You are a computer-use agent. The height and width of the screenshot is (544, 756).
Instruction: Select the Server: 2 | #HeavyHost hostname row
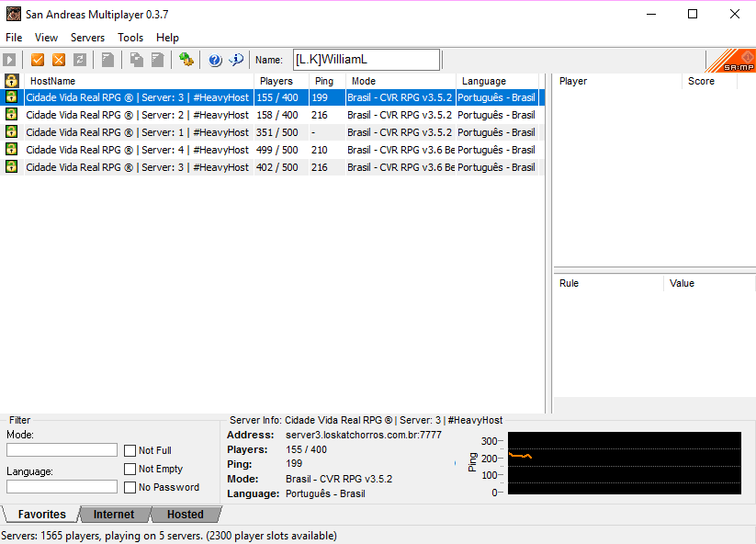(x=138, y=115)
